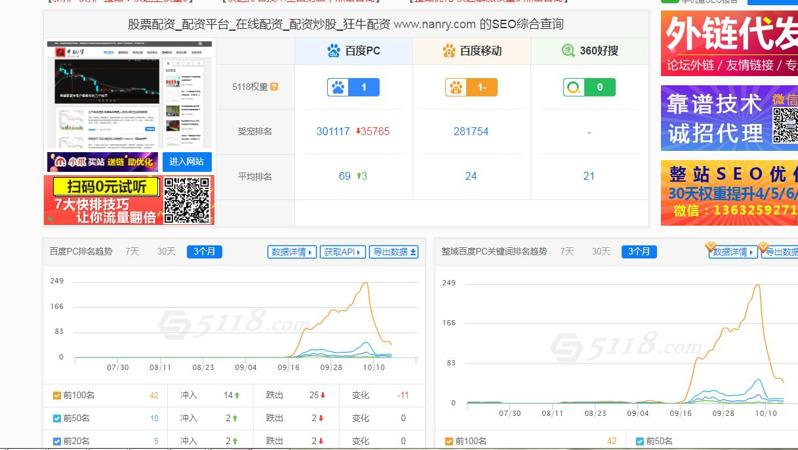Open the 小瓜买站 banner link
The width and height of the screenshot is (798, 450).
(x=103, y=162)
